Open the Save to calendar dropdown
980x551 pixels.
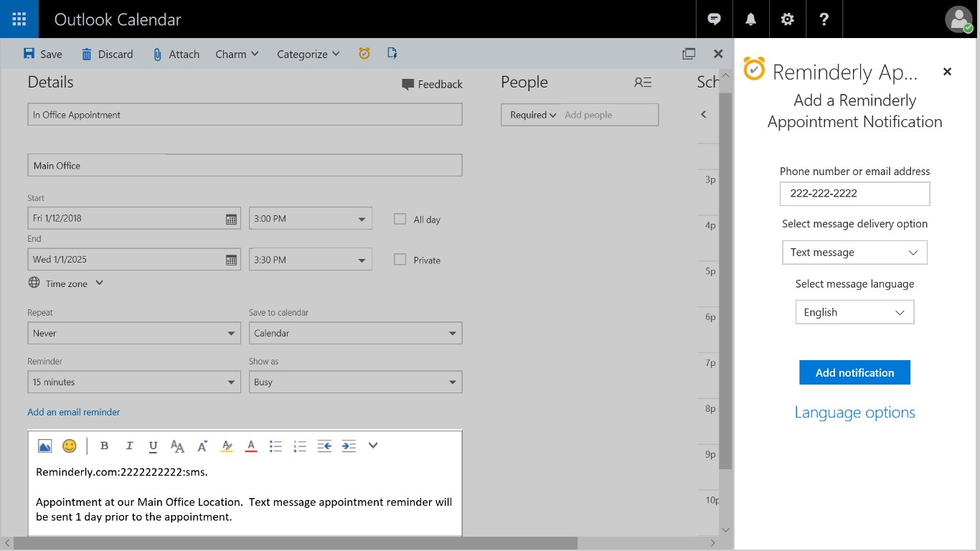pyautogui.click(x=356, y=333)
